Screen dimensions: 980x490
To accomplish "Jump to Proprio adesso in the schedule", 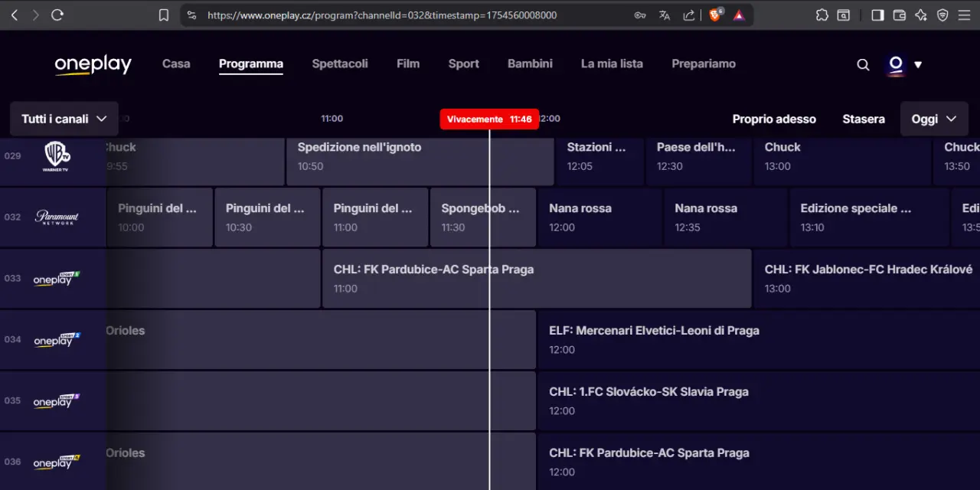I will coord(774,119).
